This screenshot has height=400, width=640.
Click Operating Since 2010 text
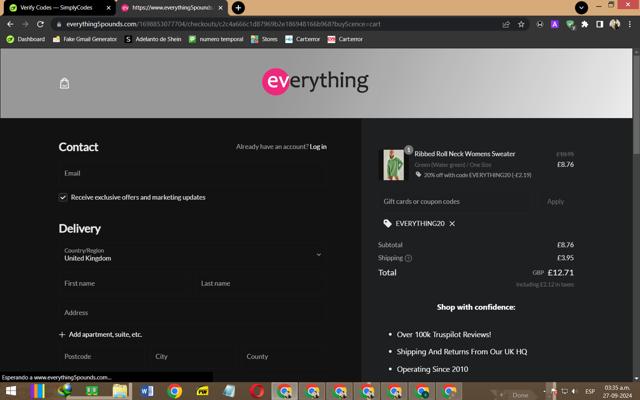(432, 369)
